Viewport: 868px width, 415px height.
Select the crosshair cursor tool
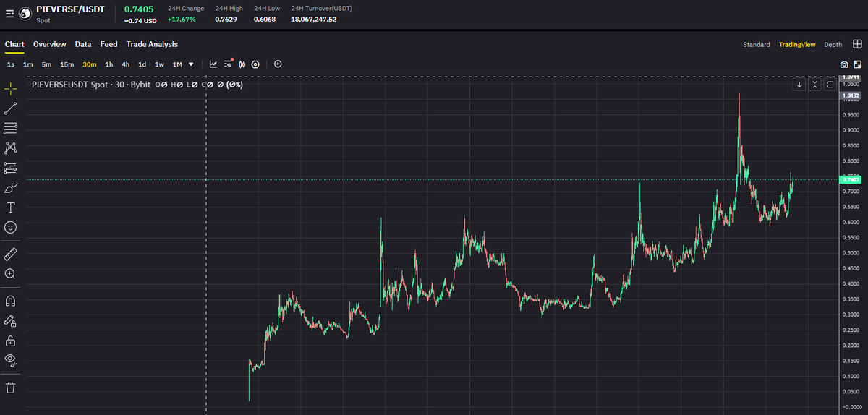tap(10, 88)
